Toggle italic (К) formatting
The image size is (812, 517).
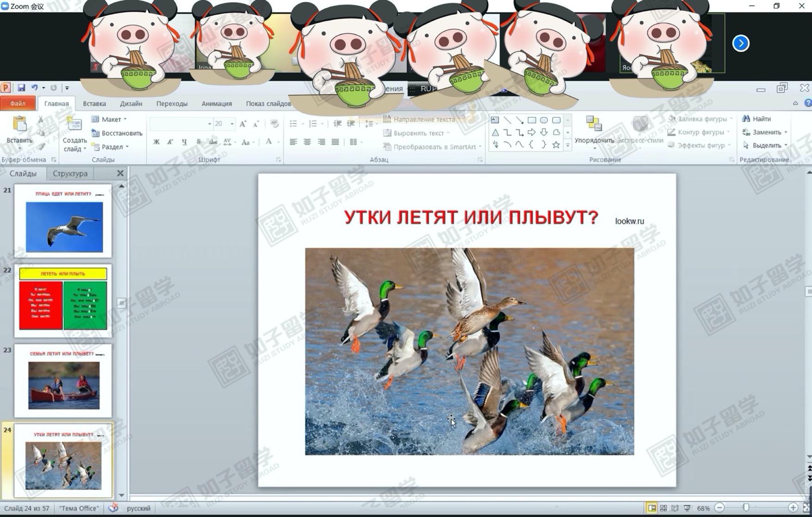[x=170, y=142]
